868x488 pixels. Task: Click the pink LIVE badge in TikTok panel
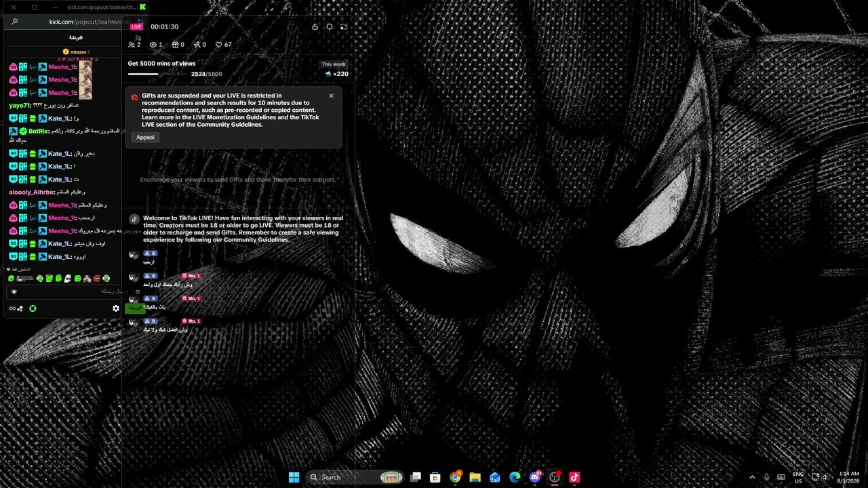[x=136, y=26]
